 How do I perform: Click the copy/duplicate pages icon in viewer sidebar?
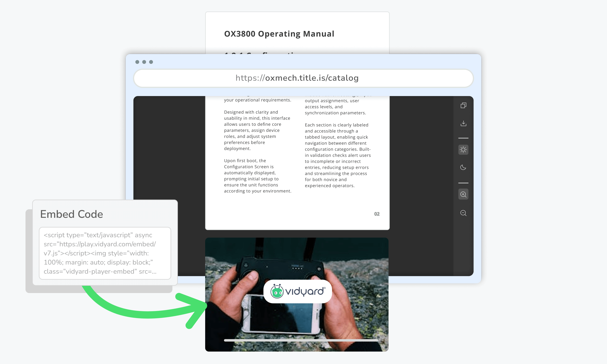(463, 106)
